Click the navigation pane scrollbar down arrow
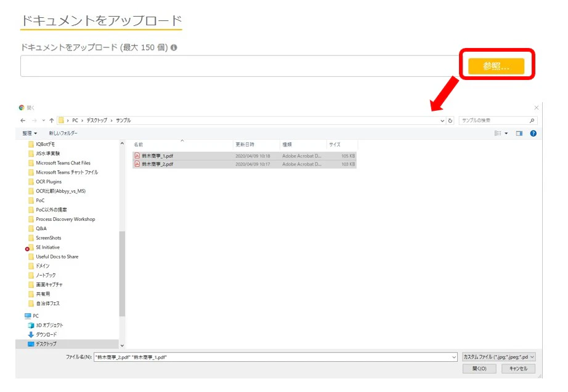The image size is (568, 392). (122, 346)
